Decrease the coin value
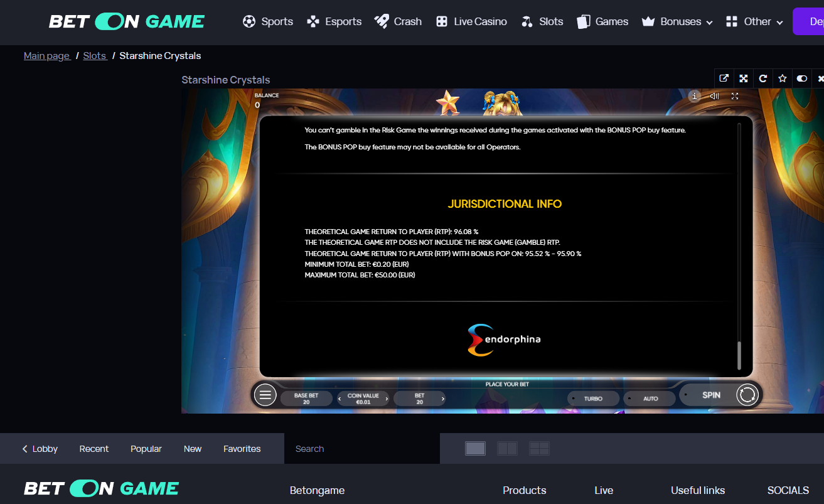 click(340, 399)
